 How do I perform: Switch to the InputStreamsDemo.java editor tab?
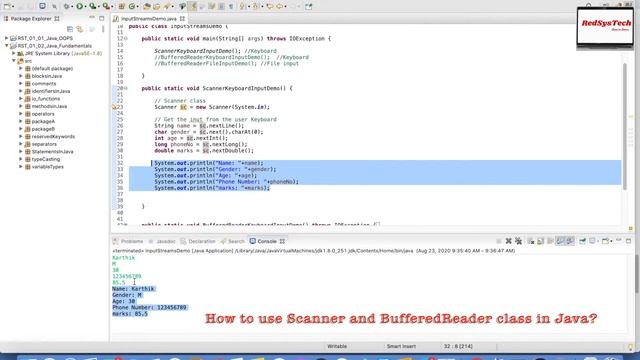(149, 18)
